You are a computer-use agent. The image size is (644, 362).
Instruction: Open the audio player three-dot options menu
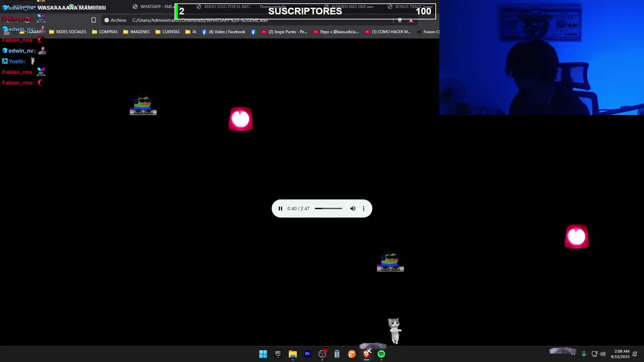click(363, 209)
